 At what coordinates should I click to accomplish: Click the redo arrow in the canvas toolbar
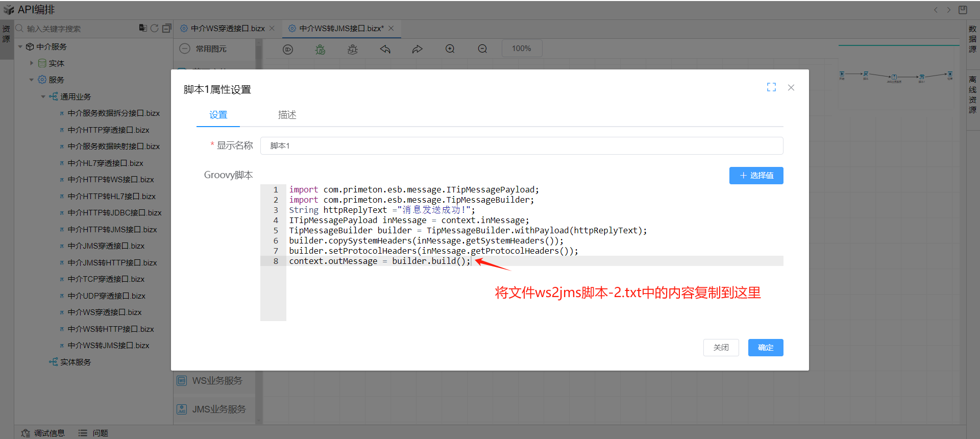[x=418, y=49]
